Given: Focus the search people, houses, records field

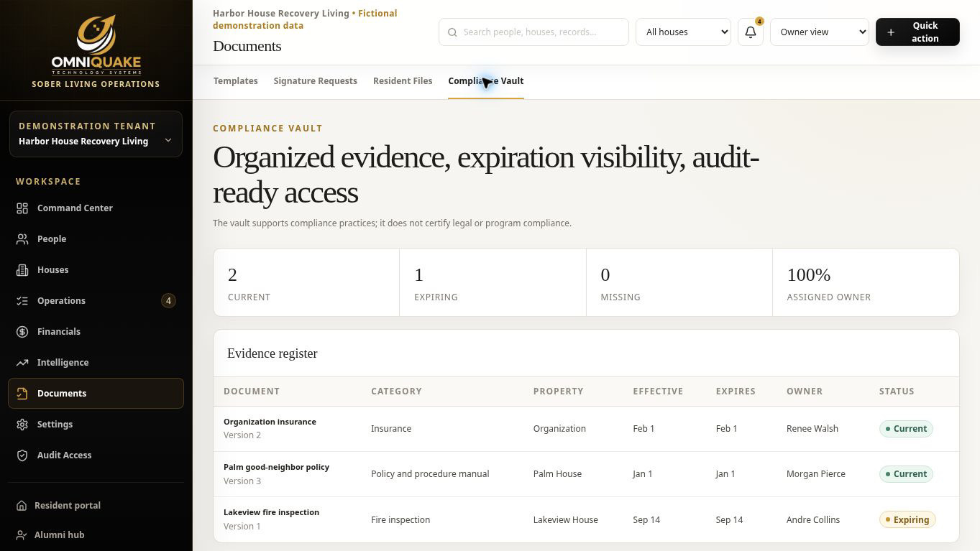Looking at the screenshot, I should click(x=533, y=32).
